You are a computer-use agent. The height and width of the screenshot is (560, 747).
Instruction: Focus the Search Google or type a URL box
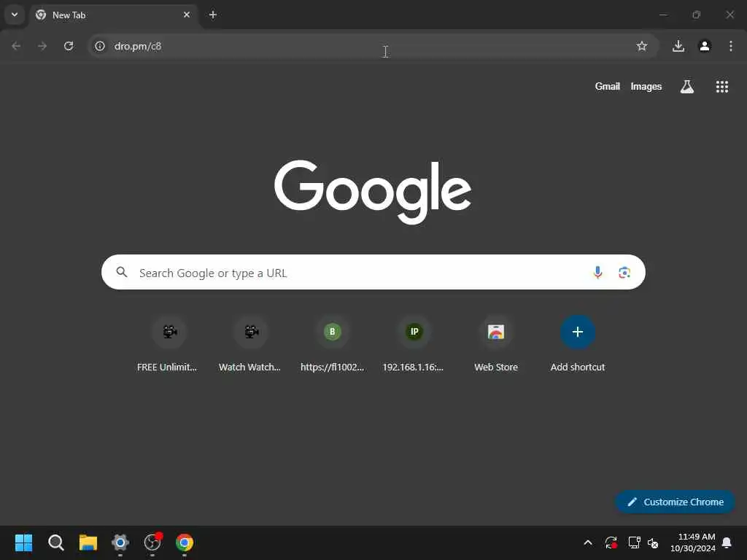(x=373, y=273)
